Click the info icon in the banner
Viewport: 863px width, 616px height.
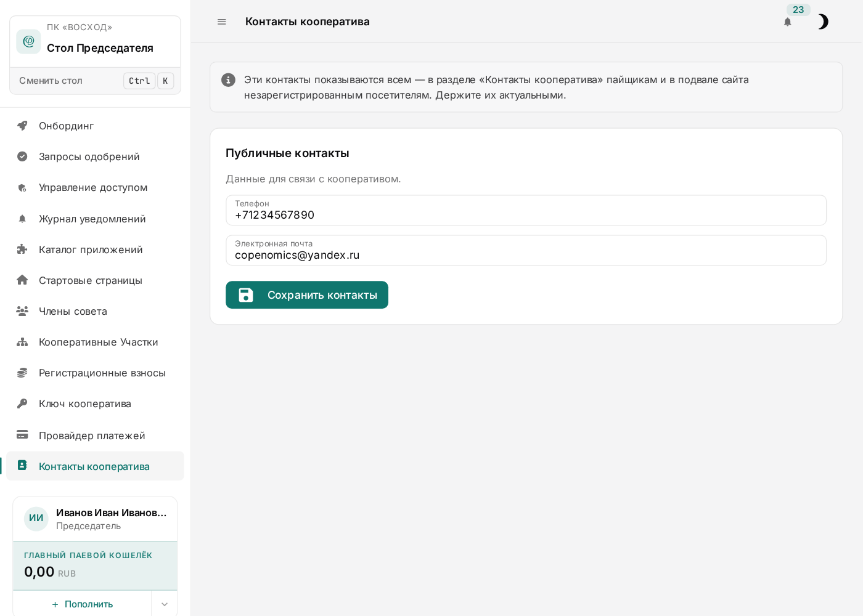click(x=228, y=79)
